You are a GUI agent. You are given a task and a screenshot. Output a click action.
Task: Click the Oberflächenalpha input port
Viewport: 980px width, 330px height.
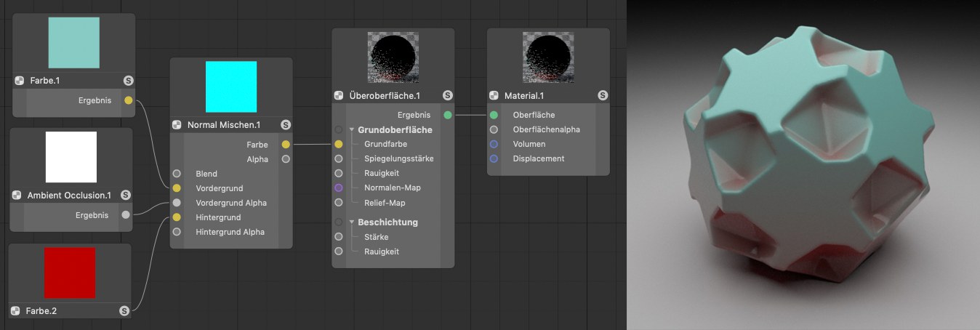point(494,129)
